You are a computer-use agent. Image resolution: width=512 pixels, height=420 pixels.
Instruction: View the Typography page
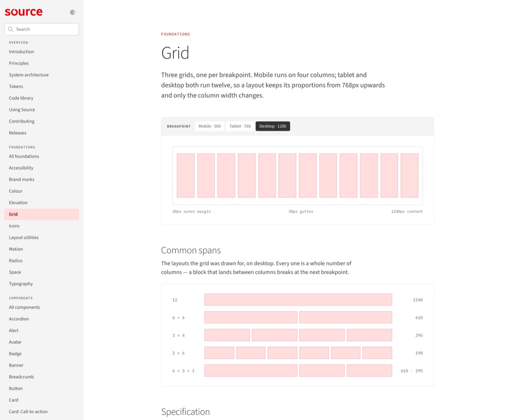tap(42, 284)
